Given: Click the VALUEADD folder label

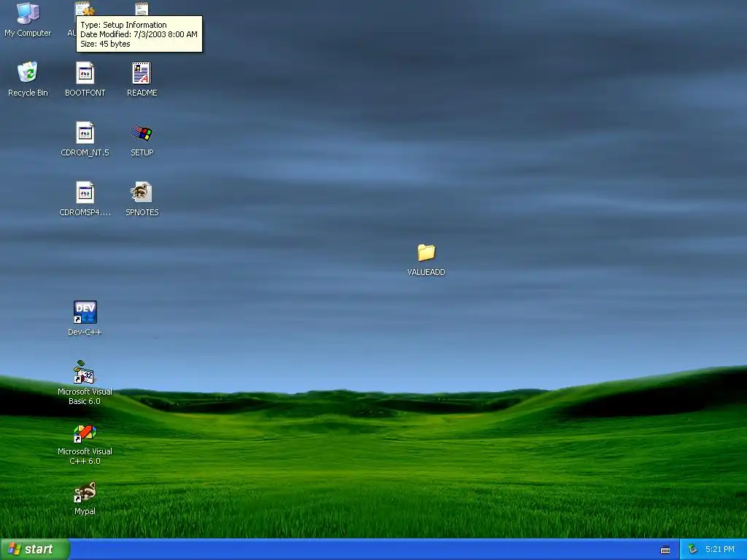Looking at the screenshot, I should click(x=426, y=273).
